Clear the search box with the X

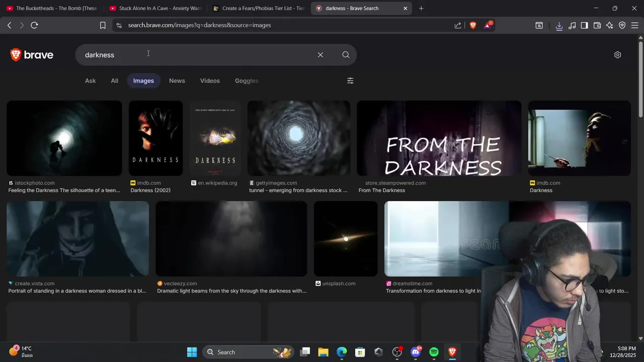pos(320,55)
